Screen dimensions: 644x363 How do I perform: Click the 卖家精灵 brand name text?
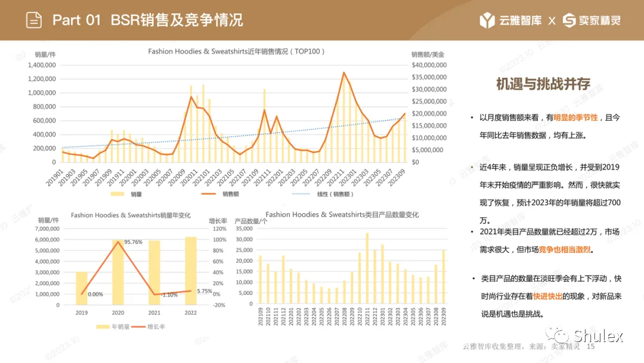point(600,20)
